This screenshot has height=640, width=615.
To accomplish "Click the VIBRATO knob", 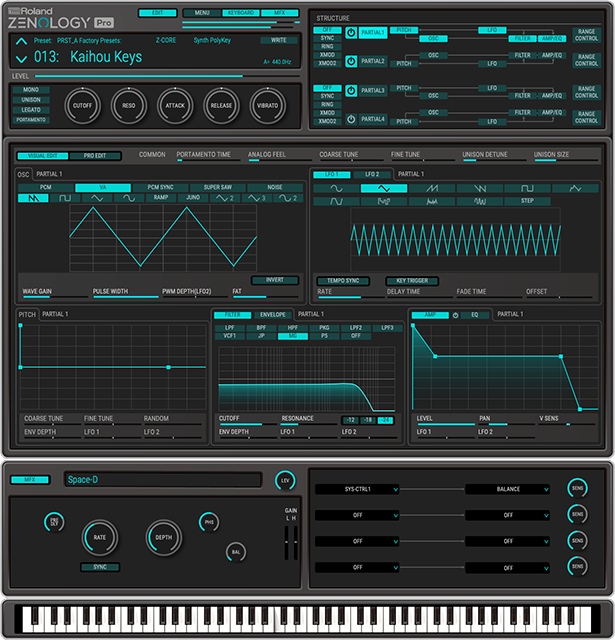I will [x=269, y=105].
